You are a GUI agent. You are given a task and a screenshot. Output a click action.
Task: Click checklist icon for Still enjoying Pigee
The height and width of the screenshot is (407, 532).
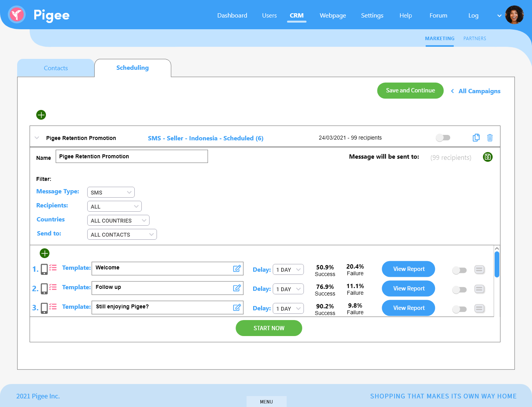(x=53, y=306)
